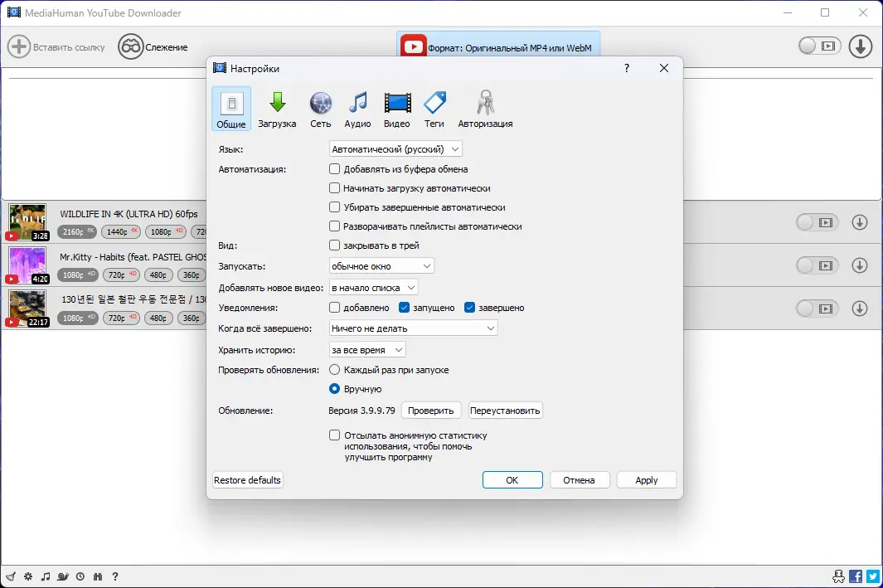Click the broom cleanup icon in bottom bar

click(x=10, y=576)
